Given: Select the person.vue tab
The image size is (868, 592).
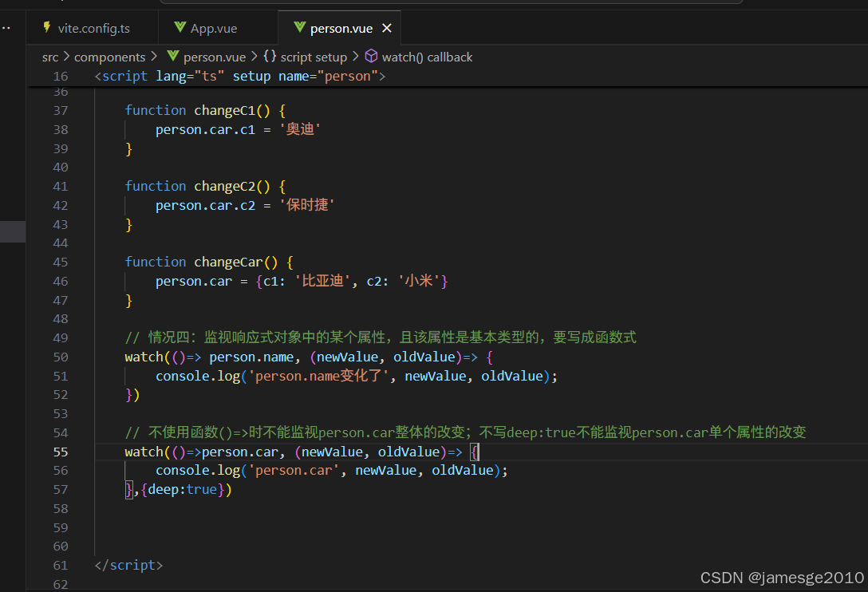Looking at the screenshot, I should point(341,28).
